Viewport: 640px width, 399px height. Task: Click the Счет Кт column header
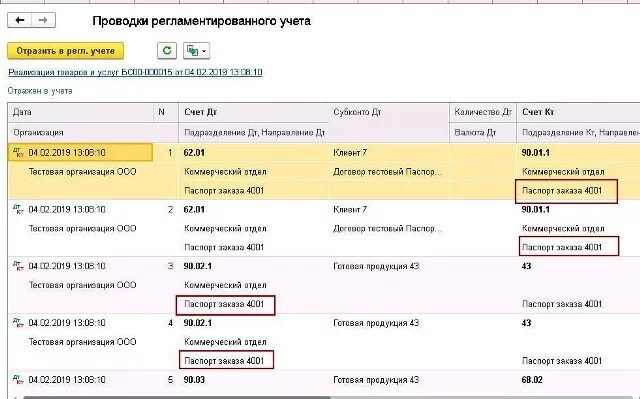578,112
